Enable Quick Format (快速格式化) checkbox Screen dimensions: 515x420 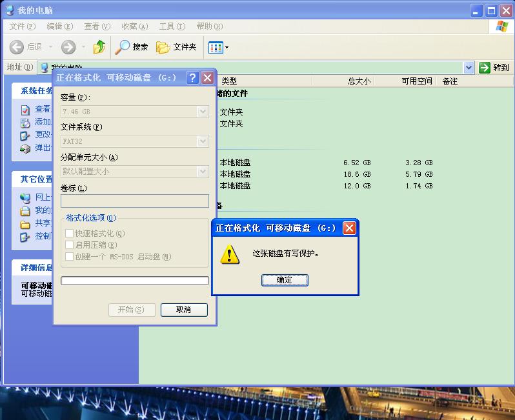tap(70, 234)
